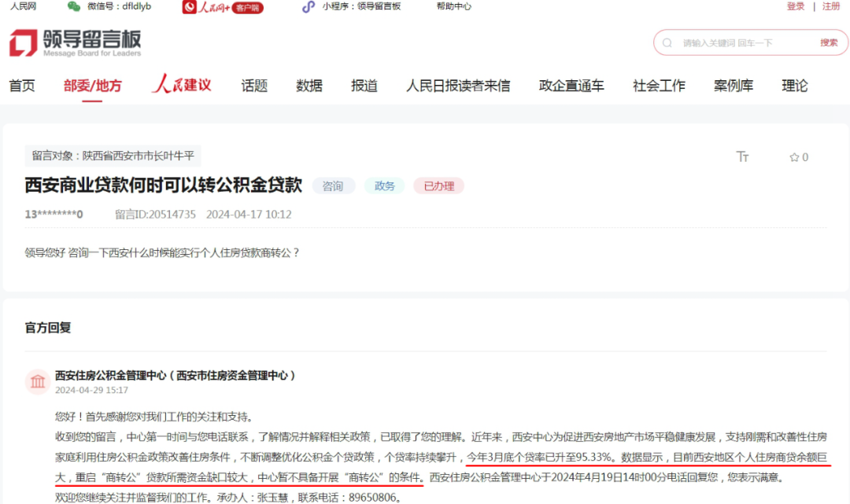Click the mini-program icon beside 小程序
Image resolution: width=850 pixels, height=504 pixels.
coord(309,6)
